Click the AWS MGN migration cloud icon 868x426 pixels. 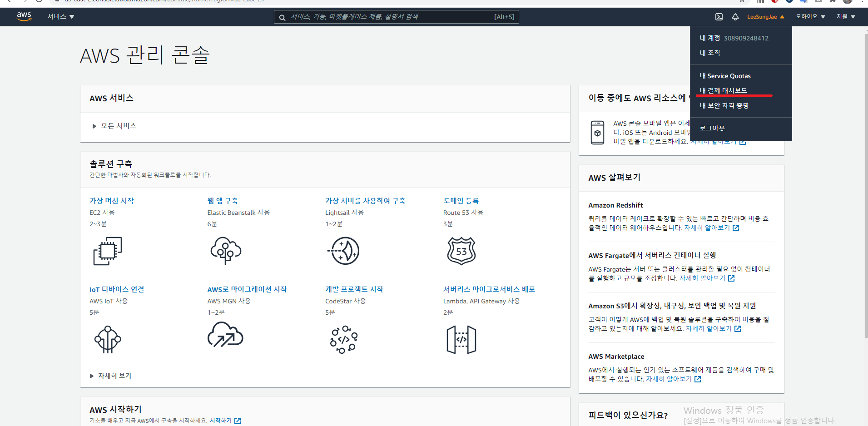pos(225,335)
